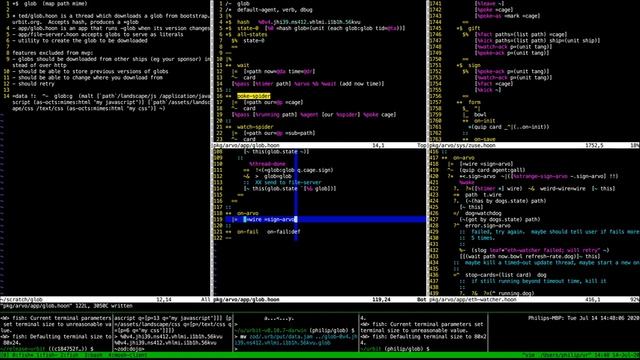Click 'this(glob.state `[%& glob])' on line 114
640x360 pixels.
click(x=291, y=189)
